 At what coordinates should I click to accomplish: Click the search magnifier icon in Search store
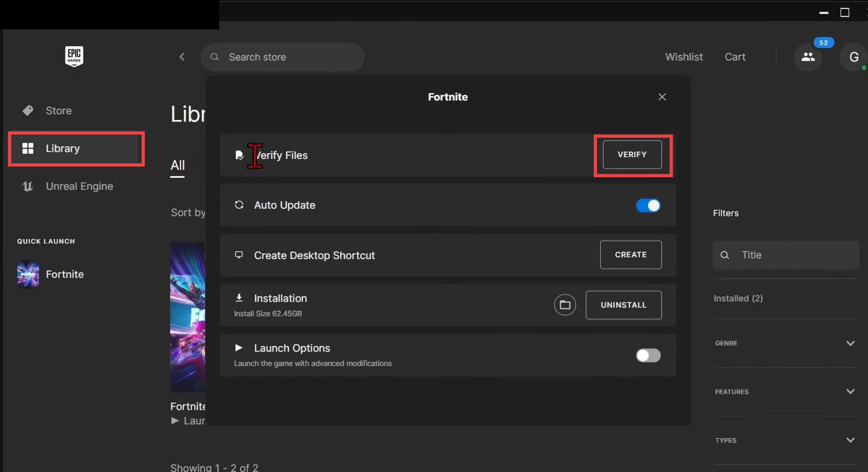215,57
